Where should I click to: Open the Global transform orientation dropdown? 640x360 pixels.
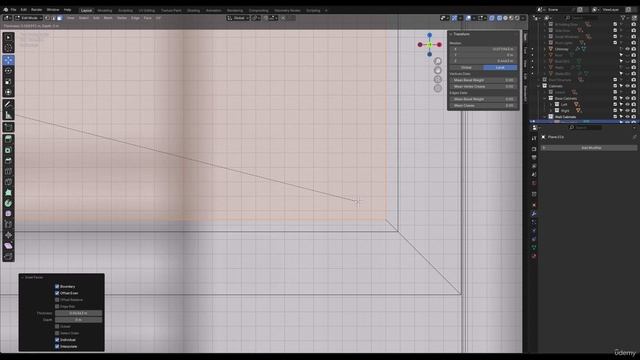click(238, 18)
